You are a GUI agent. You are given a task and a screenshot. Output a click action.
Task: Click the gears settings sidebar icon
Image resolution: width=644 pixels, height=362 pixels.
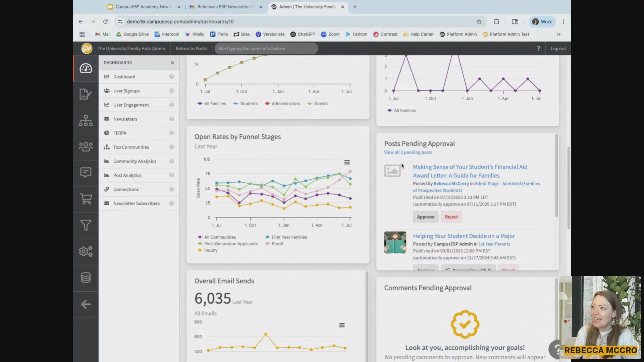[x=86, y=251]
